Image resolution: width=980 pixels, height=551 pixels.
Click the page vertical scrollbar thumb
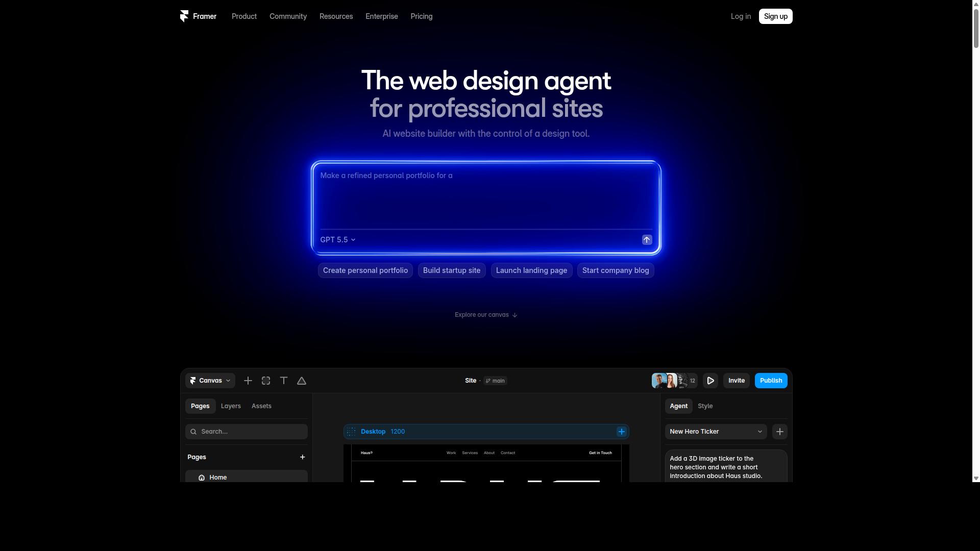[976, 28]
